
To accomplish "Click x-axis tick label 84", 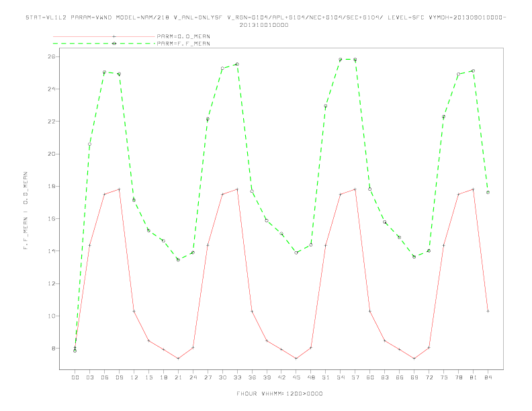I will coord(488,377).
